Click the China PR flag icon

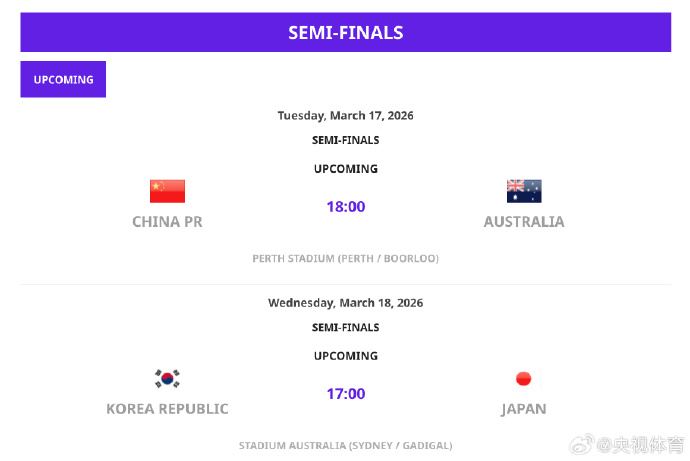pos(167,191)
